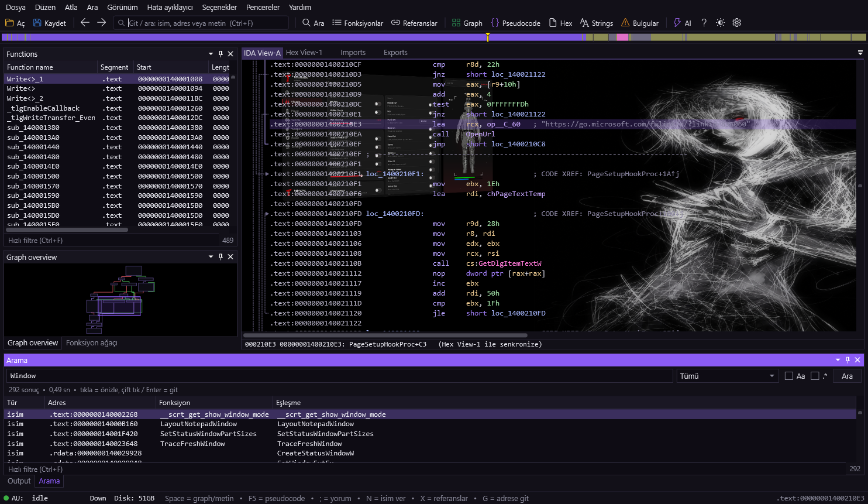Open the Pencereler menu
The width and height of the screenshot is (868, 504).
click(x=263, y=7)
